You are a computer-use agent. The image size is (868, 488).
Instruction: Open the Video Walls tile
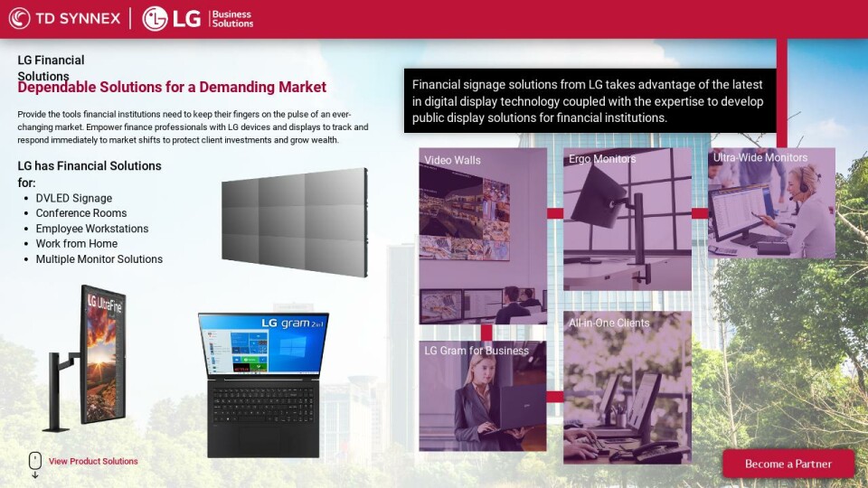[483, 235]
